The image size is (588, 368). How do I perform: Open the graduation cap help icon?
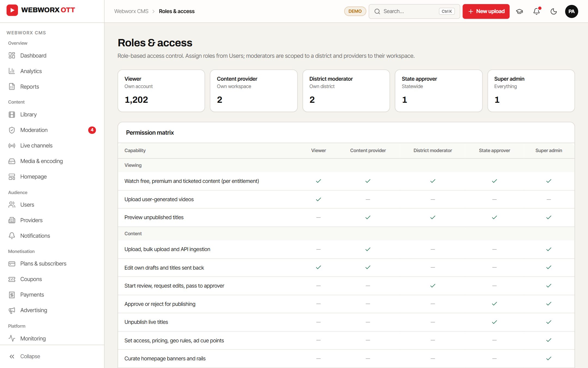click(519, 11)
